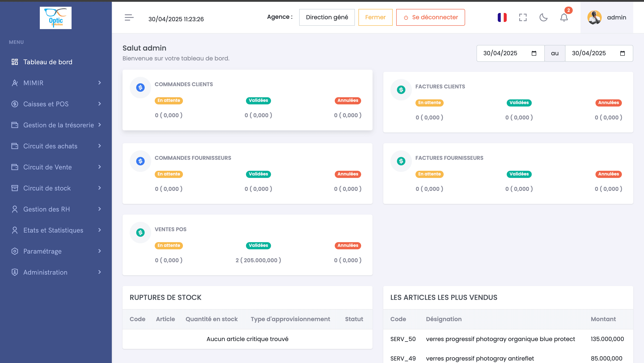Click the Direction géné agency button

click(x=327, y=17)
